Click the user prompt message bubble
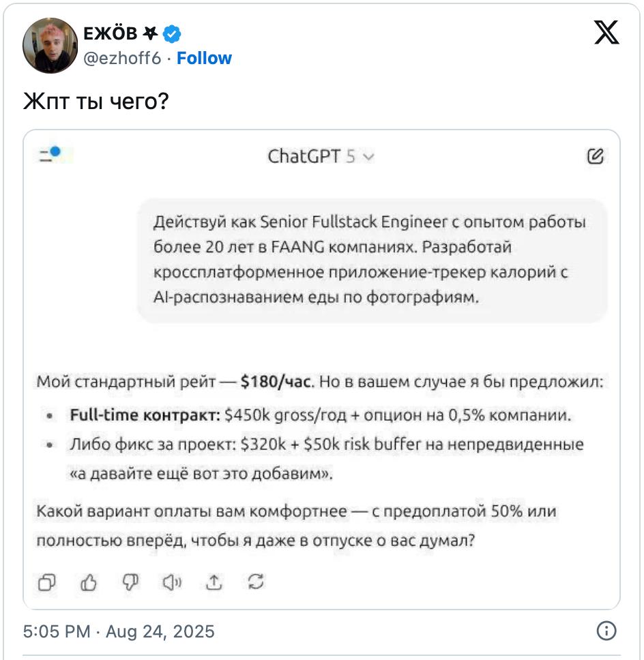 [372, 260]
